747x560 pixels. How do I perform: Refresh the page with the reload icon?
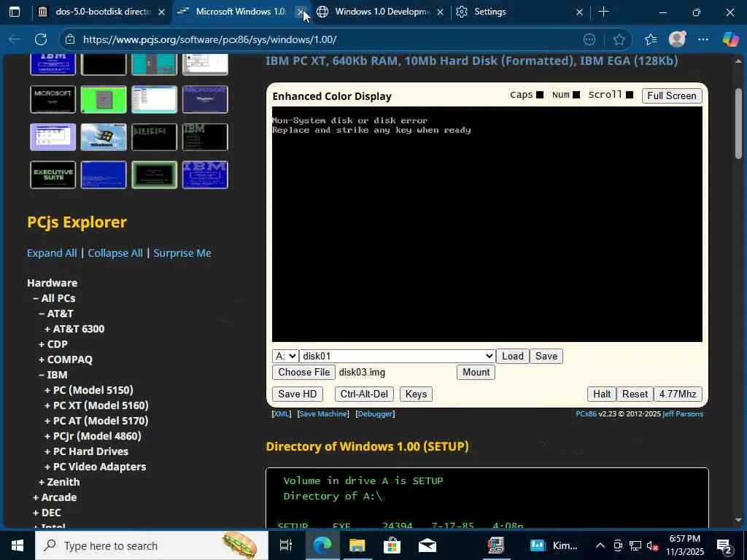pyautogui.click(x=41, y=39)
